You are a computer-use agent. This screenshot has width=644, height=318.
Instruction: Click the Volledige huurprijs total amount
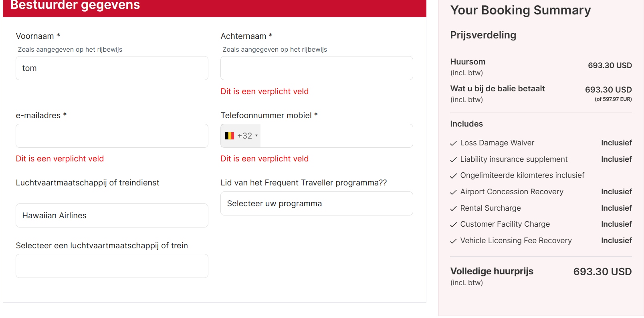[602, 272]
